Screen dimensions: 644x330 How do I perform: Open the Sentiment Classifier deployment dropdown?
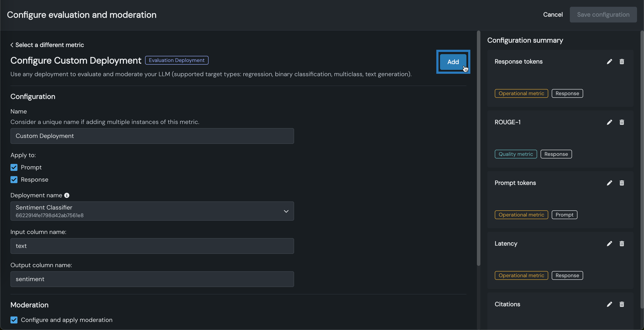152,211
